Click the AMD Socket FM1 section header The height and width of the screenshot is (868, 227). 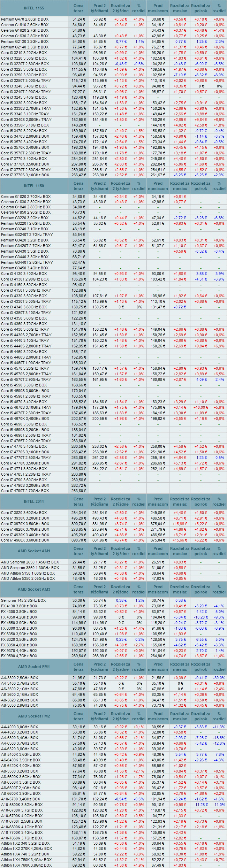(34, 667)
